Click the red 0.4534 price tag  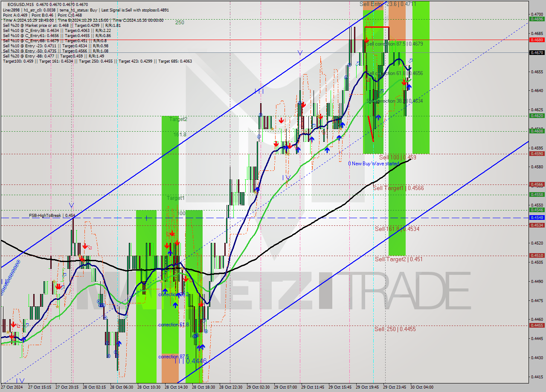(x=537, y=225)
